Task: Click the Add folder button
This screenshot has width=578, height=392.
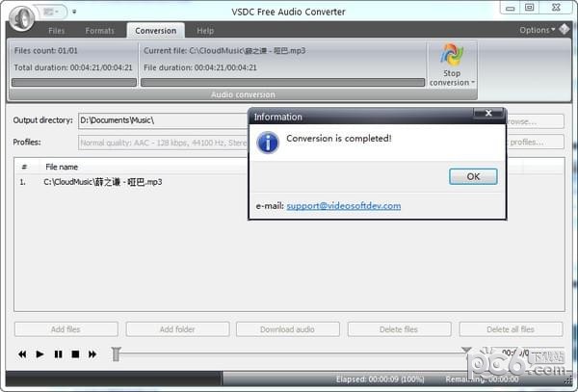Action: coord(177,329)
